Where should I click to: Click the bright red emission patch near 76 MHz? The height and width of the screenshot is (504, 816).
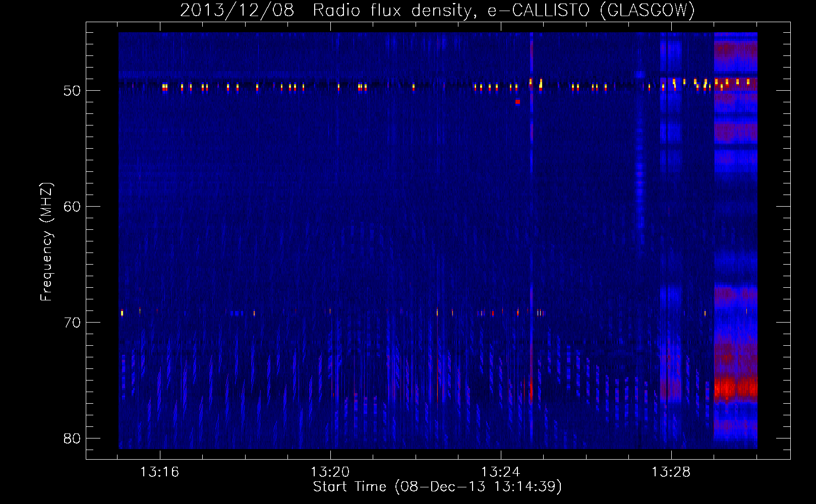pos(736,389)
